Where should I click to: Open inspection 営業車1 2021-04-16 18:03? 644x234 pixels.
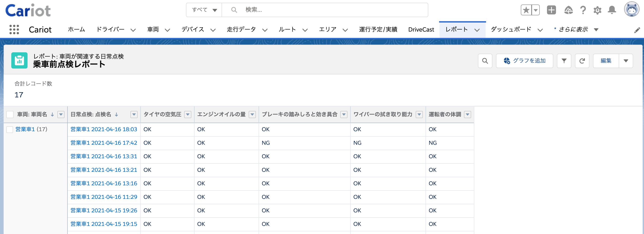tap(104, 129)
